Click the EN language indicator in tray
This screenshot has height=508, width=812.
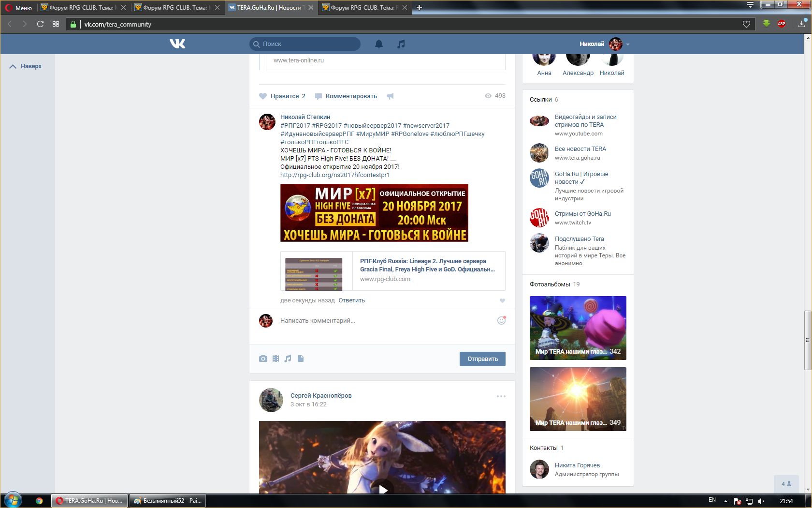712,500
